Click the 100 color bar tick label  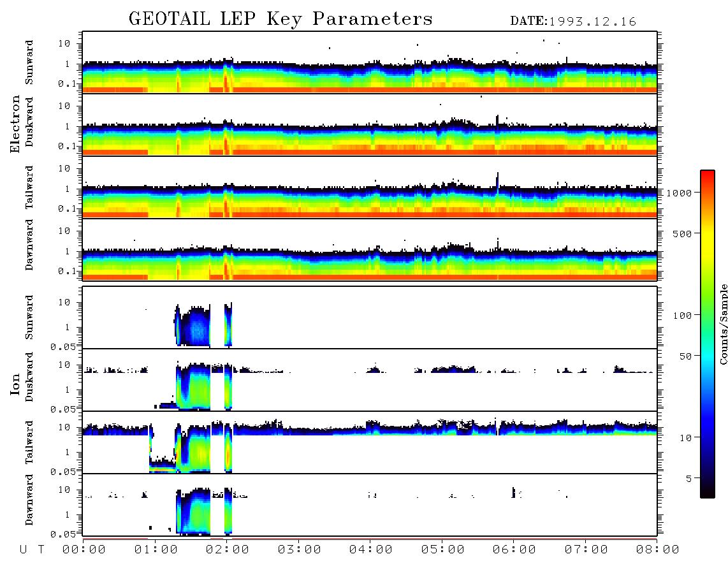click(683, 316)
